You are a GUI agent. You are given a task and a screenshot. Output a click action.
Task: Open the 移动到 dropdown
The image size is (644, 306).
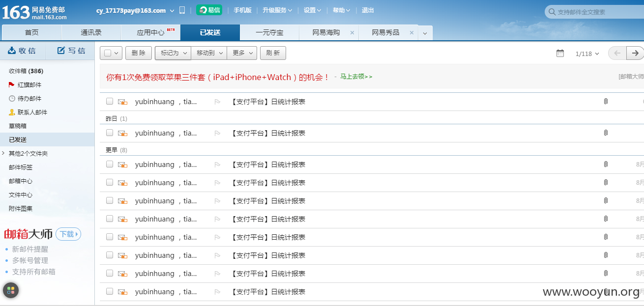point(209,53)
